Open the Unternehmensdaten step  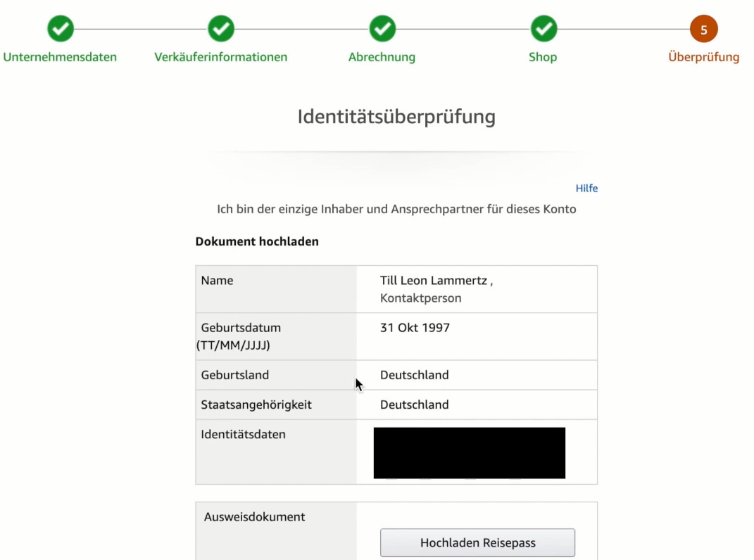(60, 56)
